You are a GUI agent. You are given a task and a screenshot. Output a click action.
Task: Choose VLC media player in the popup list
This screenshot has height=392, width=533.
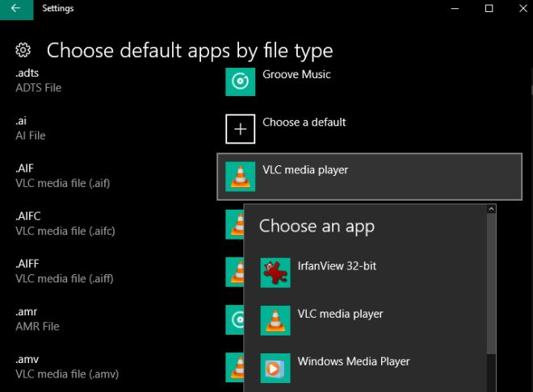(366, 320)
